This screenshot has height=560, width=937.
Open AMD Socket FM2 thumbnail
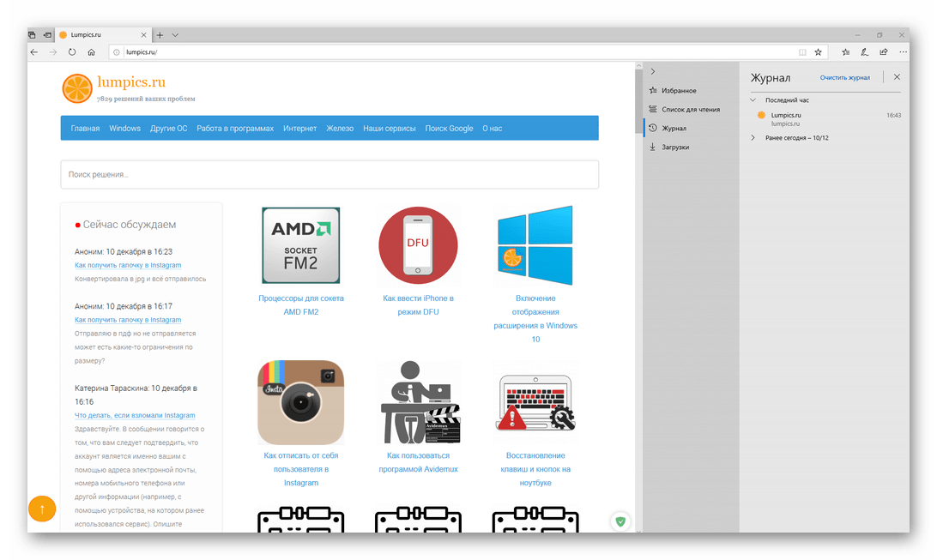pyautogui.click(x=300, y=245)
